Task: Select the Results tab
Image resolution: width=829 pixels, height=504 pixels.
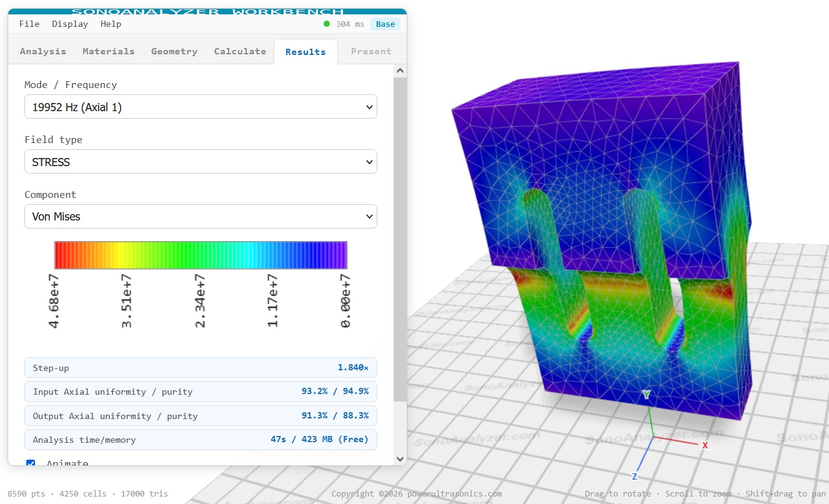Action: 305,52
